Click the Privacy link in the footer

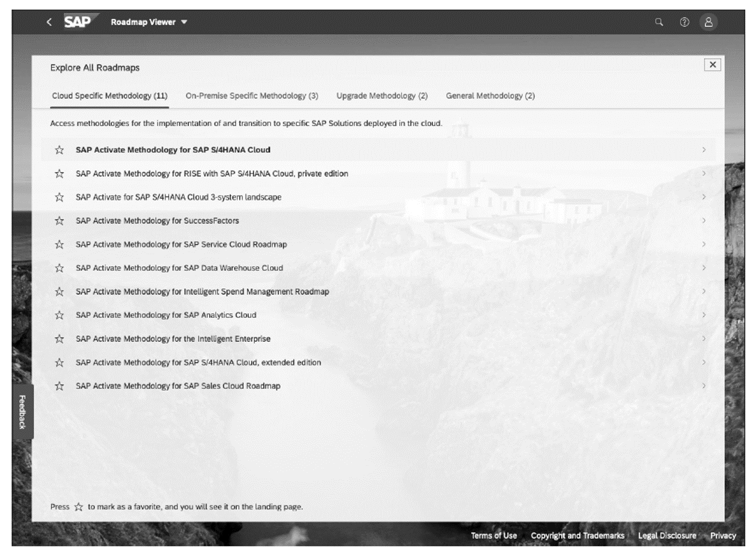pos(723,536)
